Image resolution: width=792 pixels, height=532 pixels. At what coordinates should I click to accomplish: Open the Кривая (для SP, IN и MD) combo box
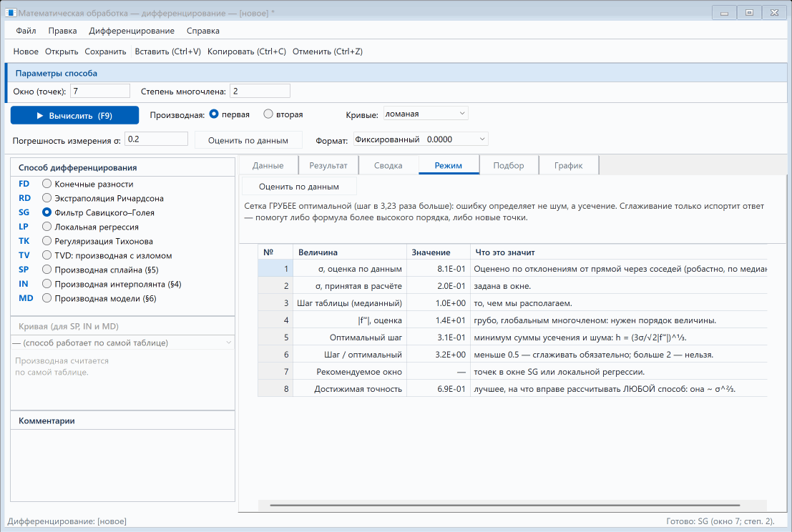[123, 343]
